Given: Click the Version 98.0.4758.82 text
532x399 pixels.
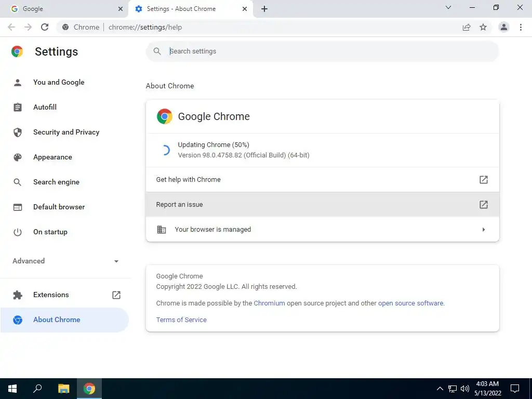Looking at the screenshot, I should [244, 155].
